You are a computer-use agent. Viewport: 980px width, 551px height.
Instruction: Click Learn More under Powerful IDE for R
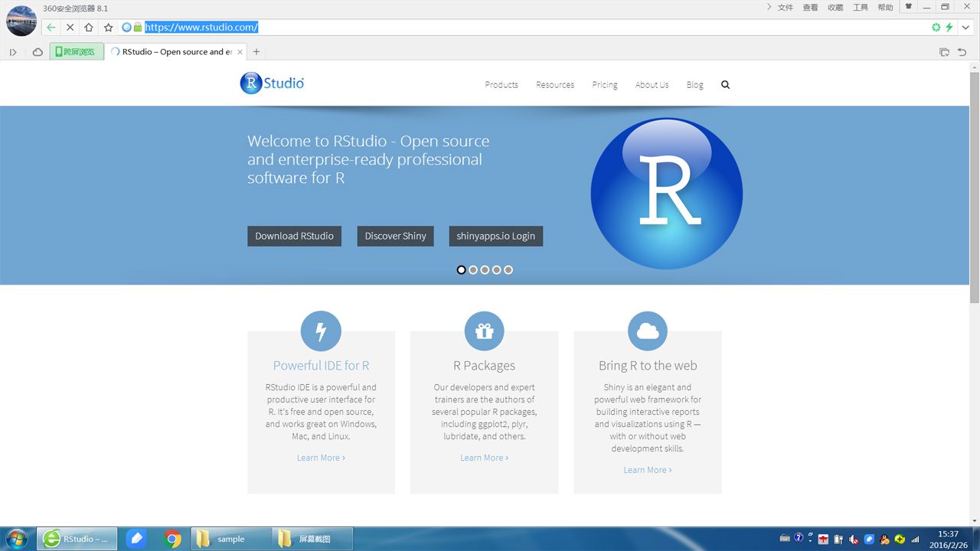point(321,458)
